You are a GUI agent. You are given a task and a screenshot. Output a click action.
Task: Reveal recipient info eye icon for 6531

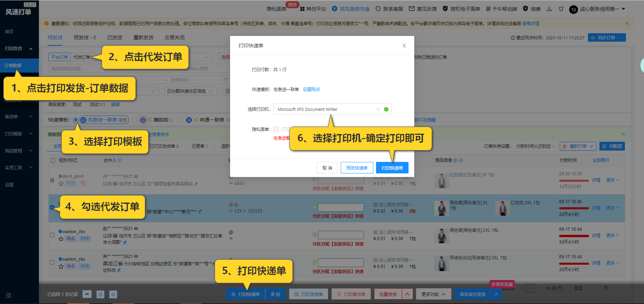(x=136, y=176)
